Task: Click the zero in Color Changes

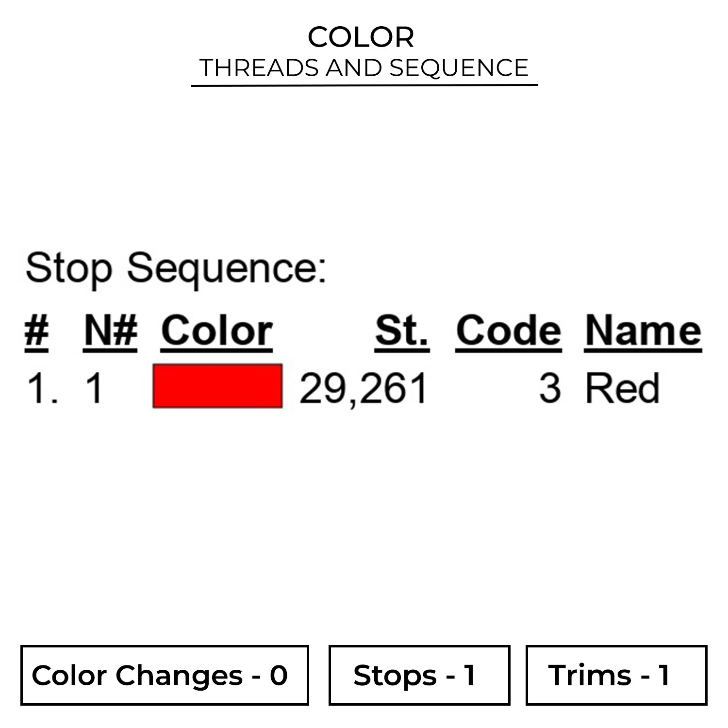Action: (279, 675)
